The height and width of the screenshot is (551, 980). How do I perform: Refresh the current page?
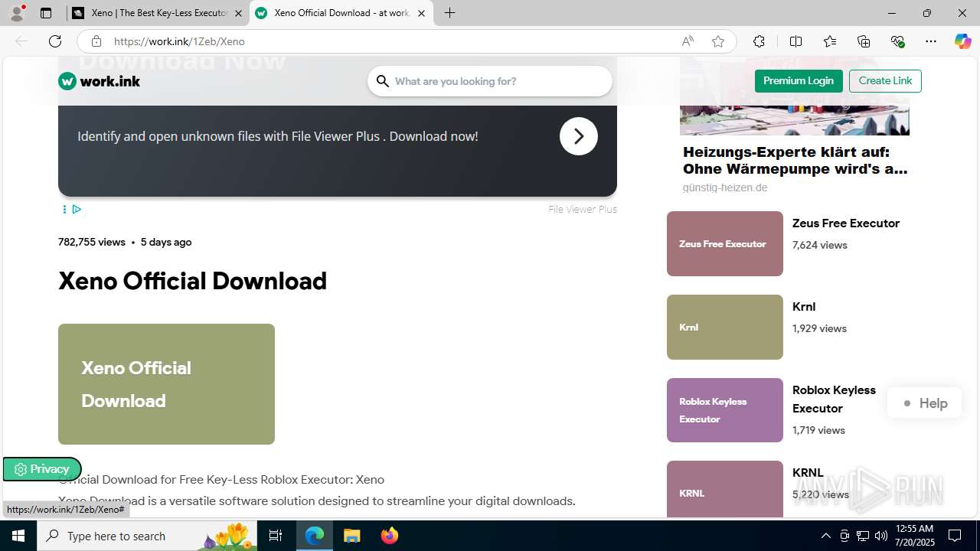click(55, 41)
